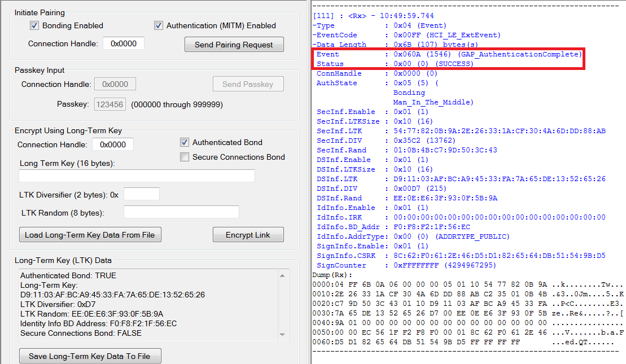Disable the Authenticated Bond checkbox
The height and width of the screenshot is (364, 626).
click(185, 142)
